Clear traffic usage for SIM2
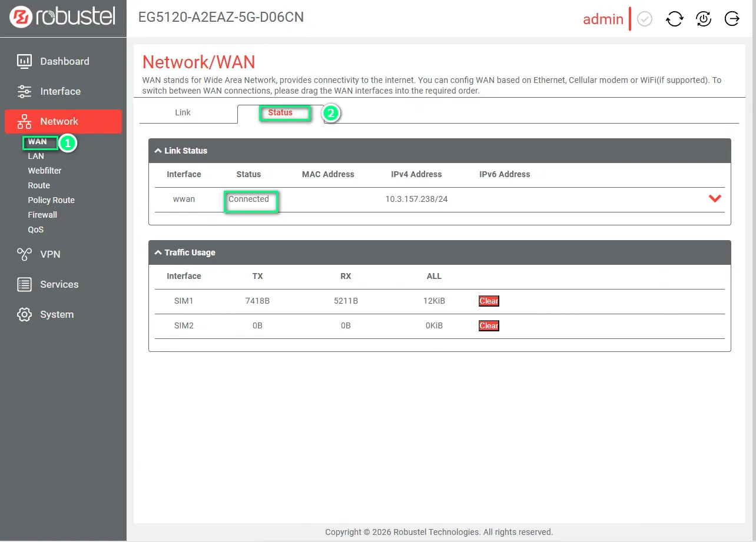 pyautogui.click(x=489, y=326)
